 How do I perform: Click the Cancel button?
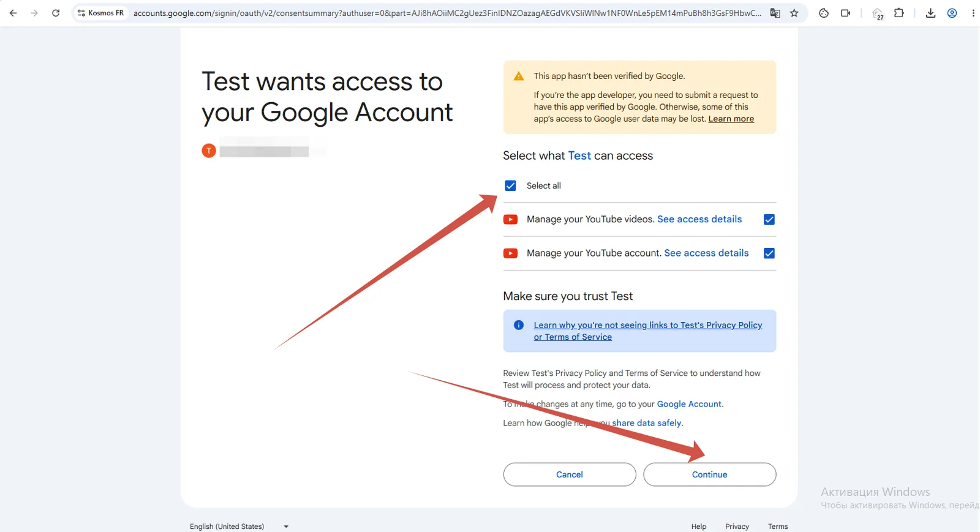coord(570,474)
